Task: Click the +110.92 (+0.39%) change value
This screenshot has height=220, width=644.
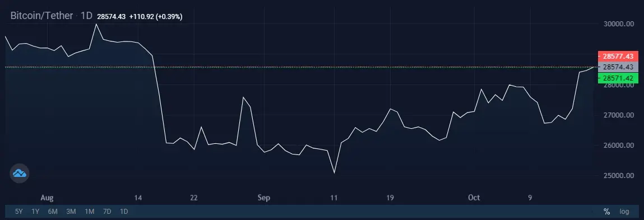Action: tap(156, 17)
